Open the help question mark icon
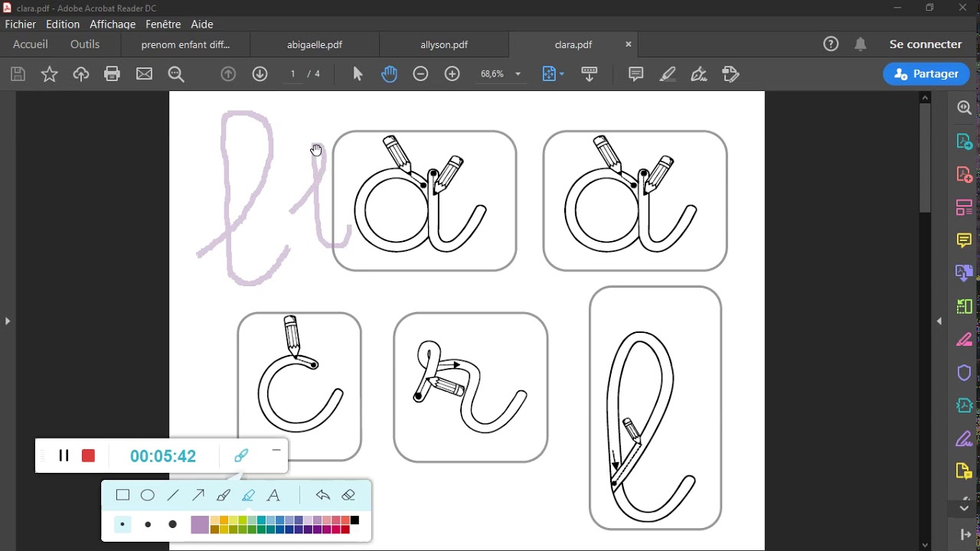The image size is (980, 551). coord(831,44)
